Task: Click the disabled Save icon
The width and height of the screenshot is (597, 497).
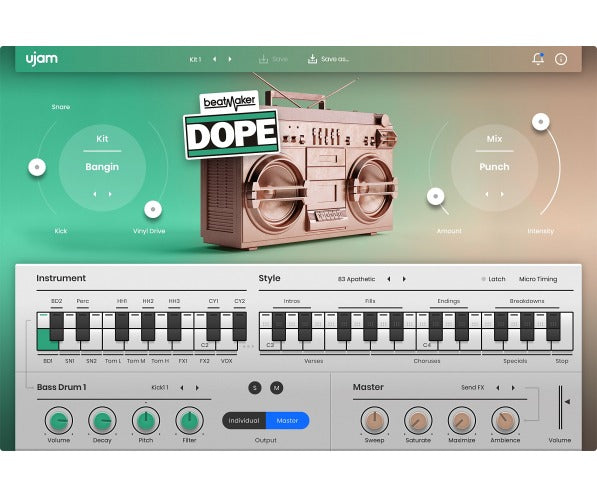Action: pos(263,59)
